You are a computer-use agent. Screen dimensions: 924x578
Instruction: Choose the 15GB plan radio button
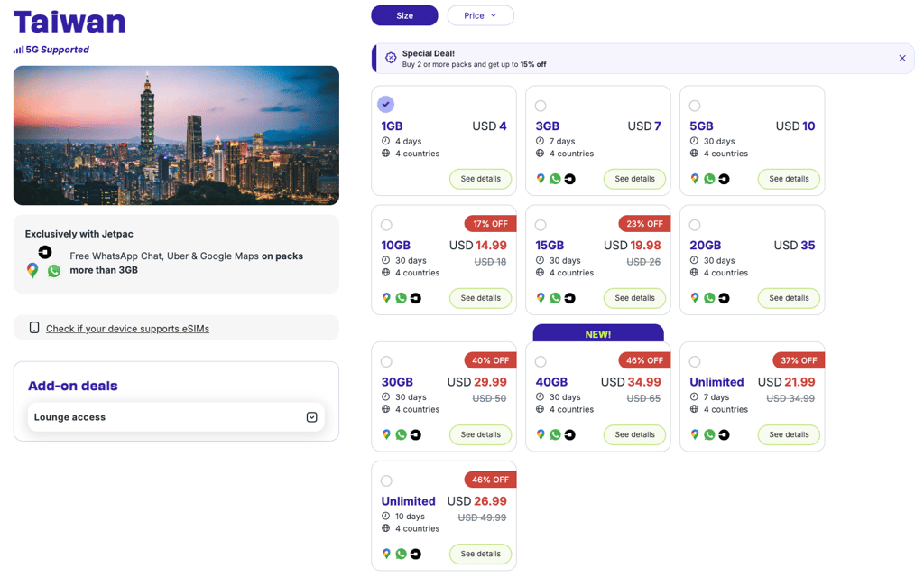541,225
